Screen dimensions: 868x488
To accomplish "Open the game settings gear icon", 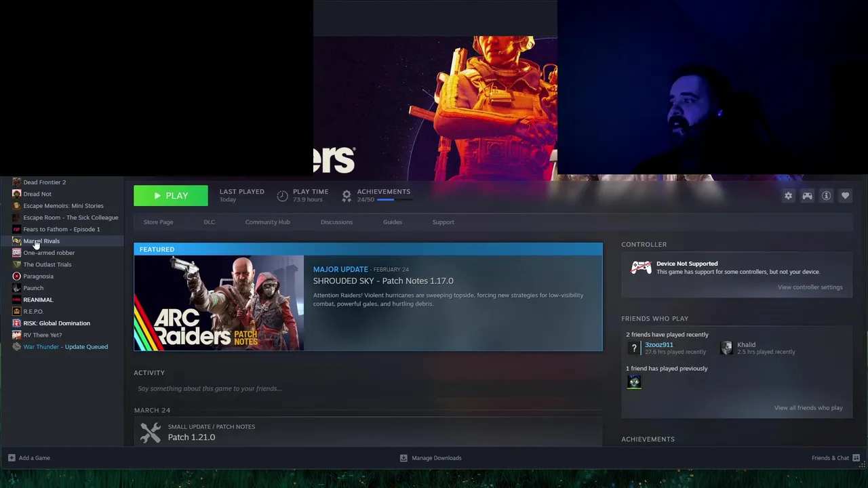I will [x=788, y=196].
